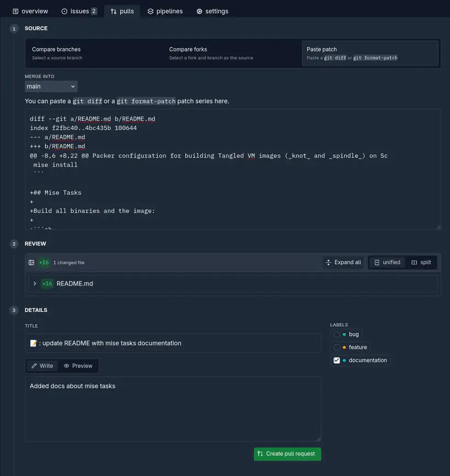This screenshot has height=476, width=450.
Task: Click the expand all arrows icon
Action: point(329,262)
